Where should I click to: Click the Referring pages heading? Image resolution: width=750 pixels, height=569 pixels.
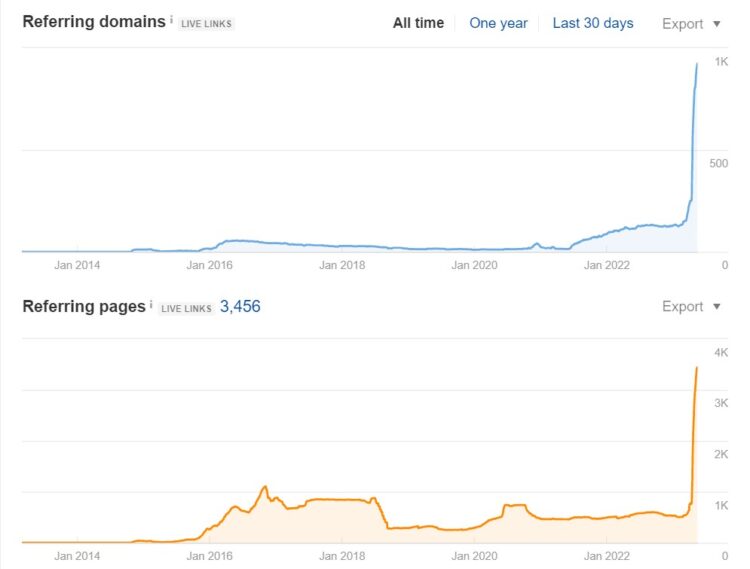click(x=84, y=306)
